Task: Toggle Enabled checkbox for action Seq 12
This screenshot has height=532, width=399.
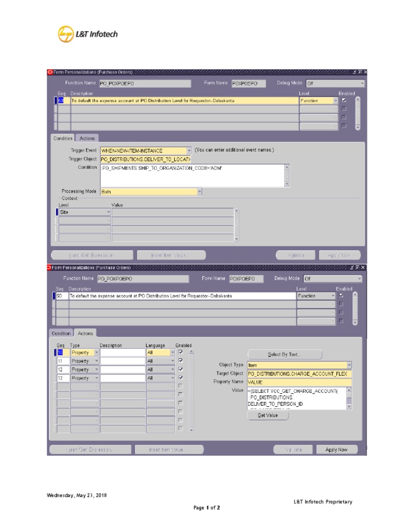Action: [180, 369]
